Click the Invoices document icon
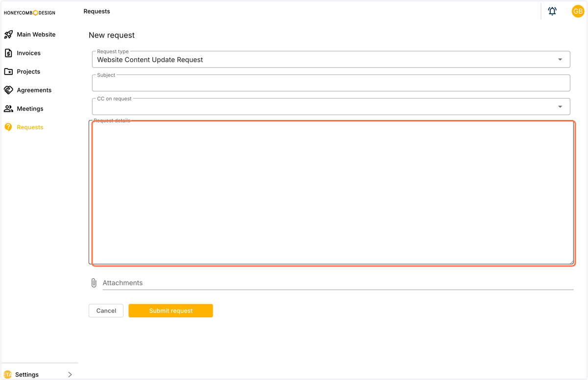 point(8,53)
